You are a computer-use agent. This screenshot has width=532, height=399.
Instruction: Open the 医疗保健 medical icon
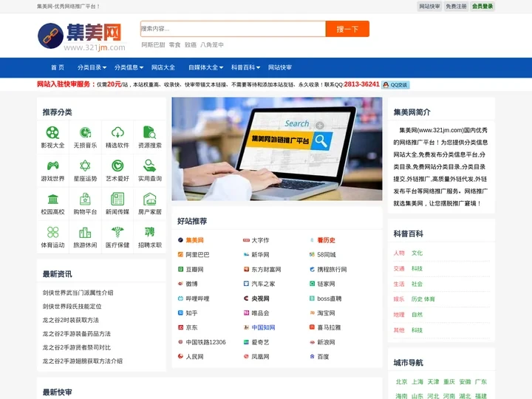pos(117,233)
